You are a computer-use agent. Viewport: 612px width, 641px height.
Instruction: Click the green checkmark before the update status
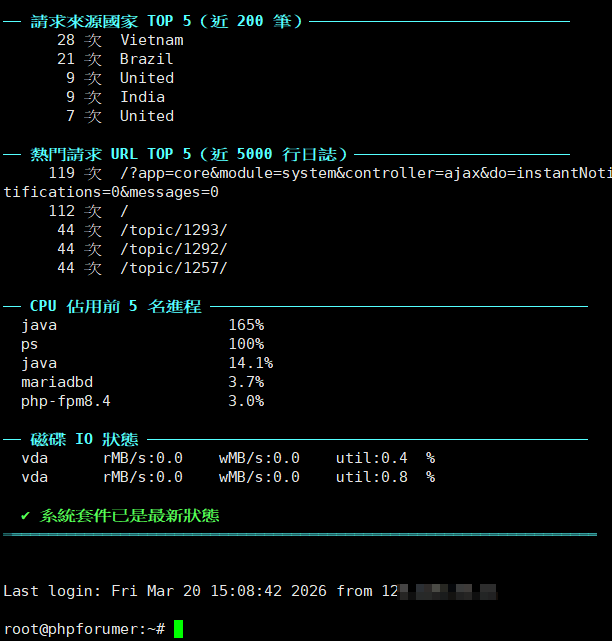25,516
